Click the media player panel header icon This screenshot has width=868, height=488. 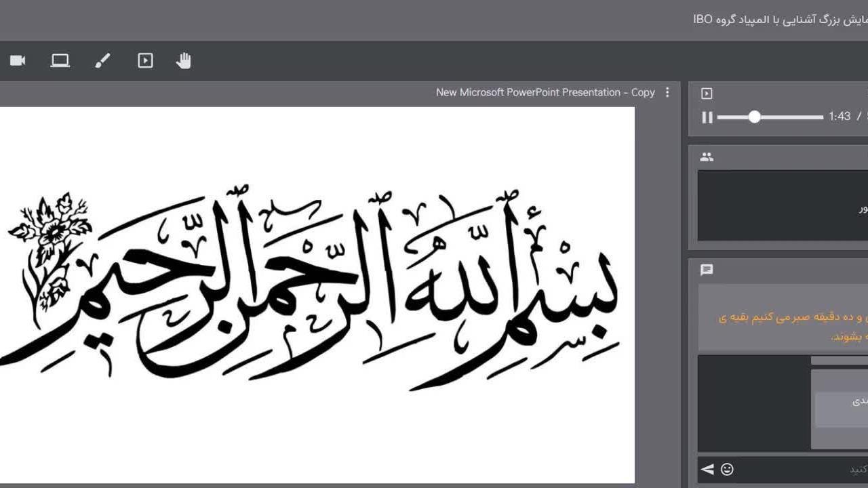707,94
